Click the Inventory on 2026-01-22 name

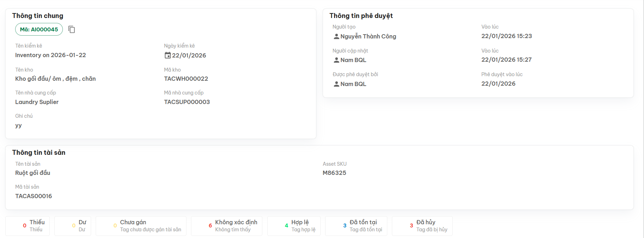coord(50,55)
